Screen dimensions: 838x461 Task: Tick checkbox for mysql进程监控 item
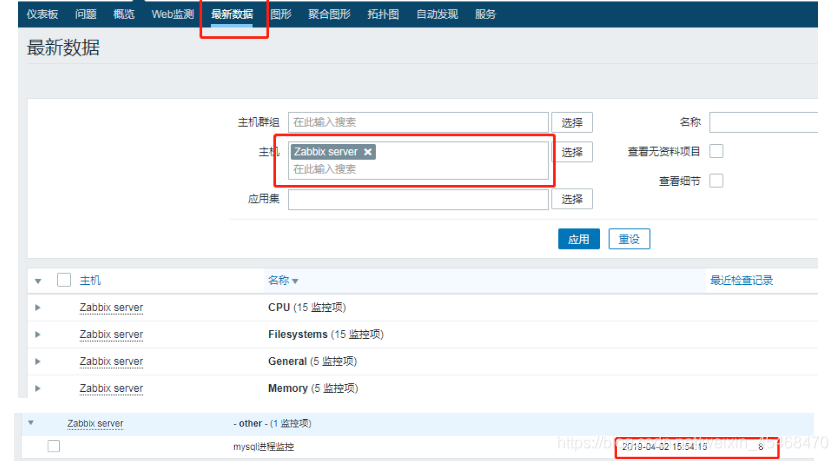coord(53,446)
